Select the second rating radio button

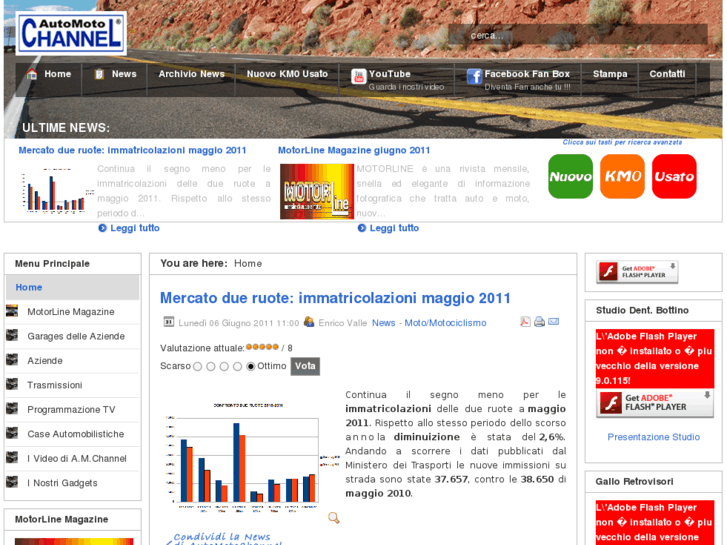pyautogui.click(x=210, y=366)
